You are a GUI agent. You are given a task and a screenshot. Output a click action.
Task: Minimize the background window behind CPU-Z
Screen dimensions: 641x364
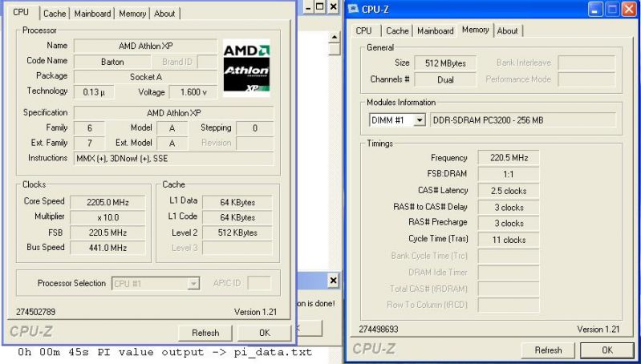pos(309,7)
